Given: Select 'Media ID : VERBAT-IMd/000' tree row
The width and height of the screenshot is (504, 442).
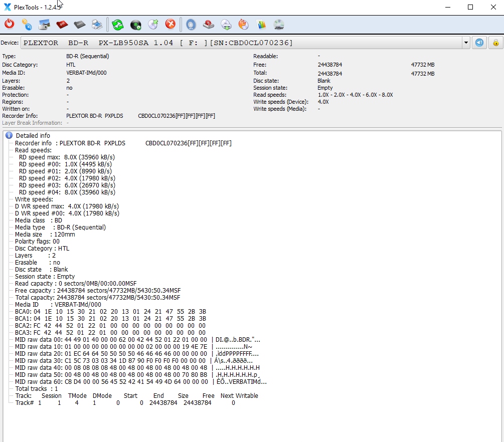Looking at the screenshot, I should click(x=58, y=305).
